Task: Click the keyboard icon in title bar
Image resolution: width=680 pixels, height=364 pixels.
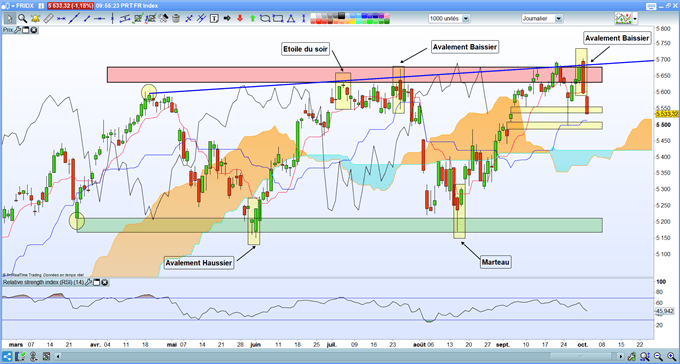Action: click(651, 6)
